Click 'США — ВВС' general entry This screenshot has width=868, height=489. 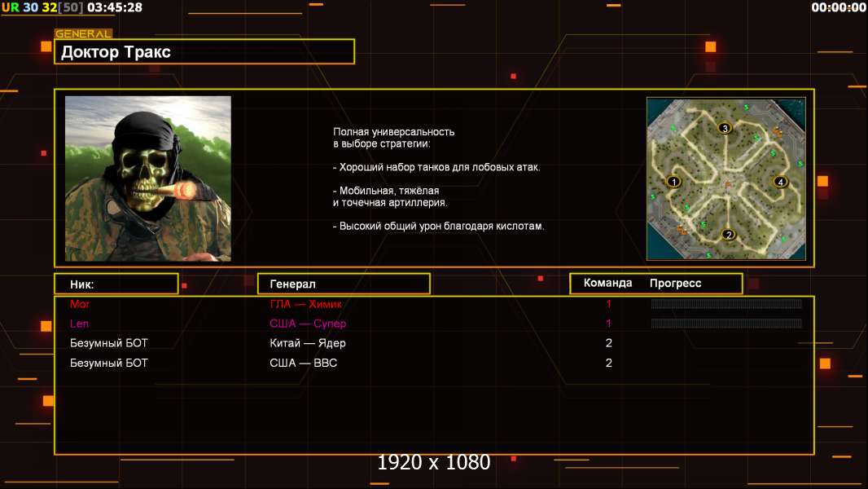304,363
